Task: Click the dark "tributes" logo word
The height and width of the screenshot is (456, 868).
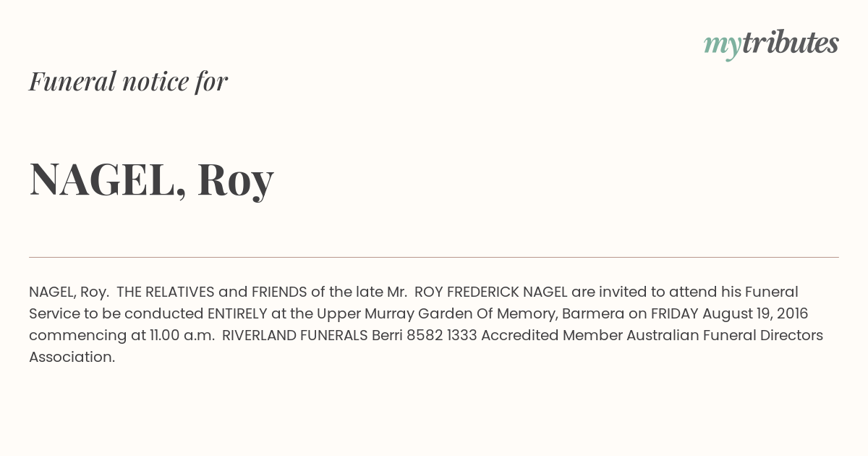Action: (x=791, y=42)
